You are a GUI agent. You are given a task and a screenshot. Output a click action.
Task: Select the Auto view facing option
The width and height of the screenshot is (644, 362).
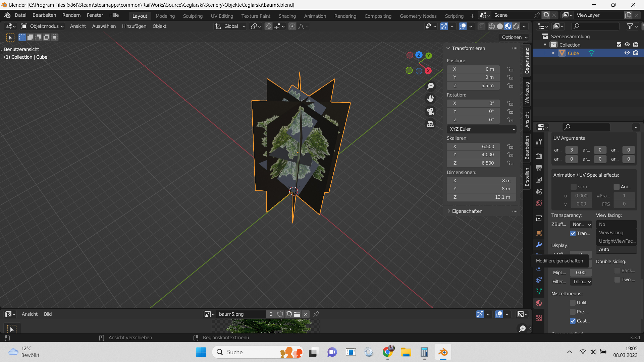pos(616,249)
